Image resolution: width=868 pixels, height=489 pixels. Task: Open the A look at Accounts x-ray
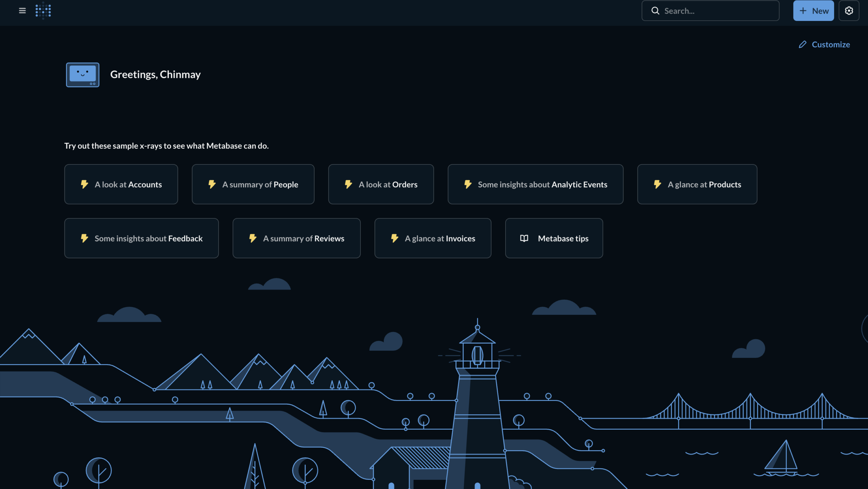tap(121, 184)
